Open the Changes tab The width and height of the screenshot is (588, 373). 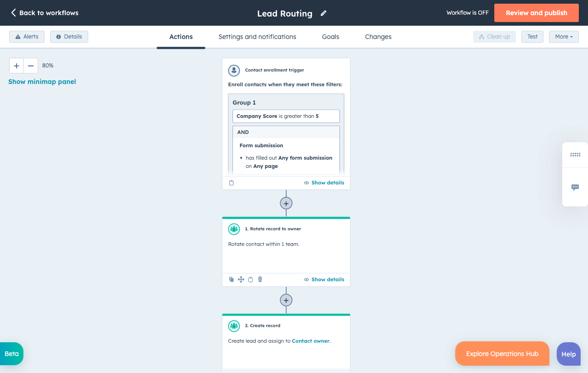(378, 37)
